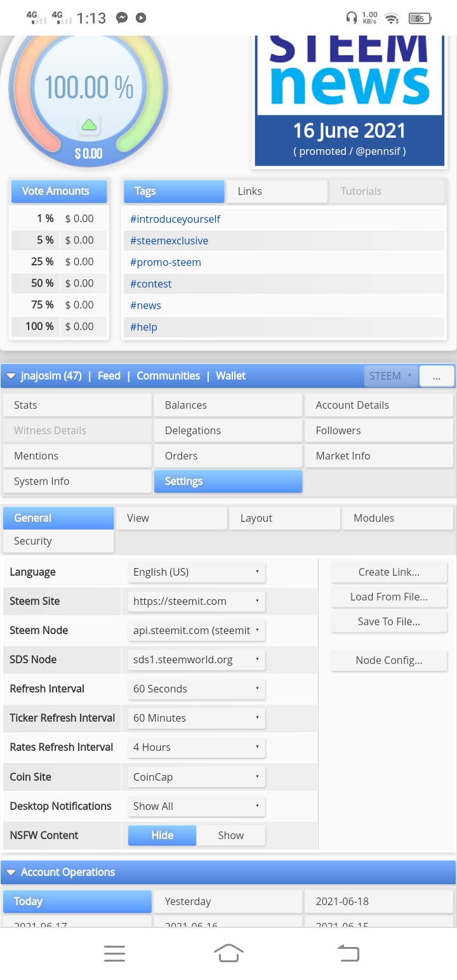This screenshot has width=457, height=980.
Task: Tap the play notification icon in status bar
Action: (141, 18)
